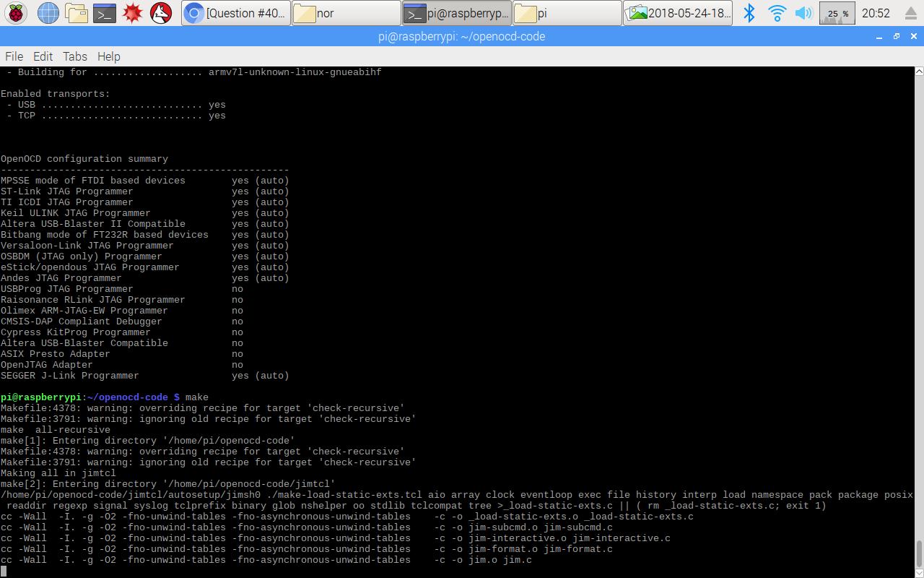This screenshot has width=924, height=578.
Task: Open the Raspberry Pi applications menu
Action: pyautogui.click(x=16, y=13)
